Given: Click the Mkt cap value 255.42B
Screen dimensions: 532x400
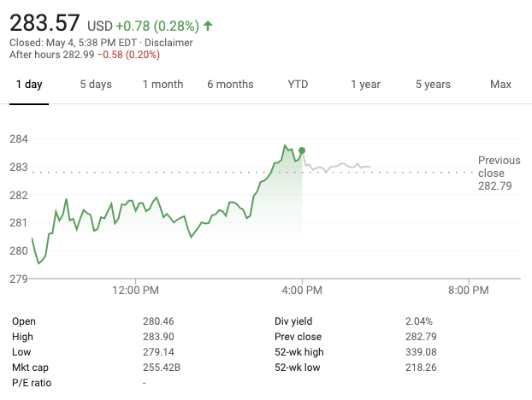Looking at the screenshot, I should pyautogui.click(x=161, y=367).
